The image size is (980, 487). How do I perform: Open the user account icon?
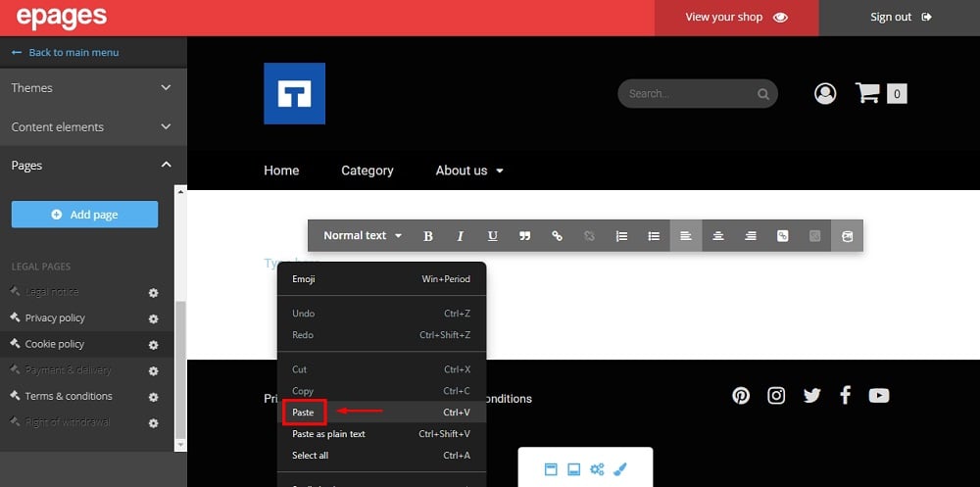(x=825, y=93)
